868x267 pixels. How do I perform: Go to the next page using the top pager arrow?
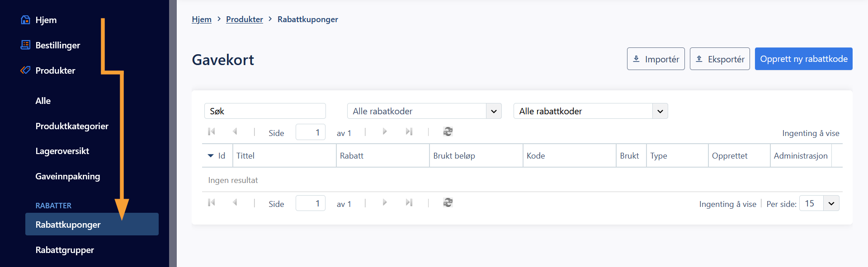[x=385, y=131]
